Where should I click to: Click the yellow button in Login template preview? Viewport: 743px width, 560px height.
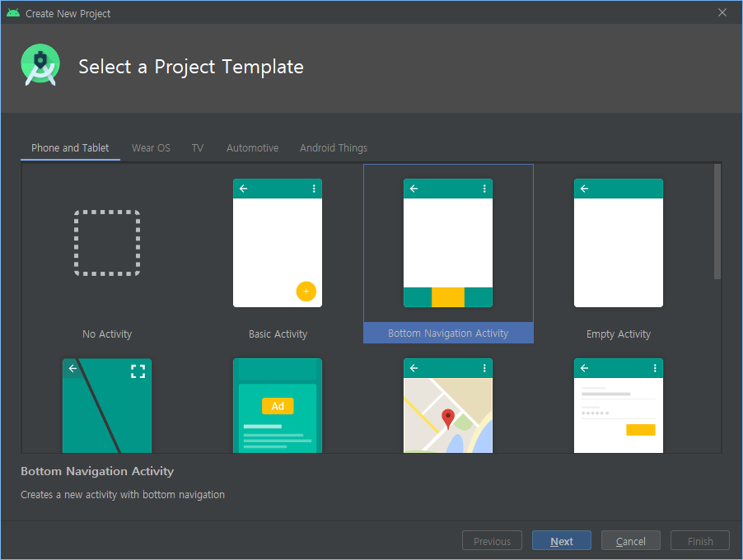[x=641, y=430]
